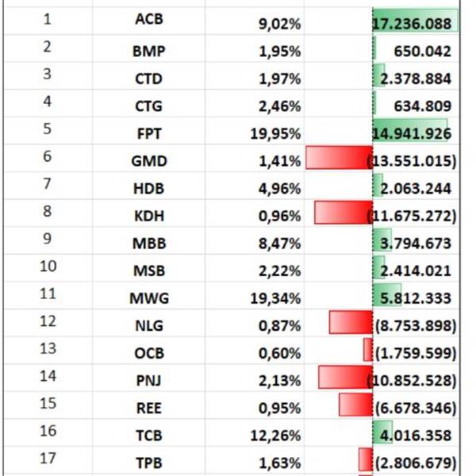Select the PNJ ticker cell
The image size is (476, 476).
click(x=148, y=381)
